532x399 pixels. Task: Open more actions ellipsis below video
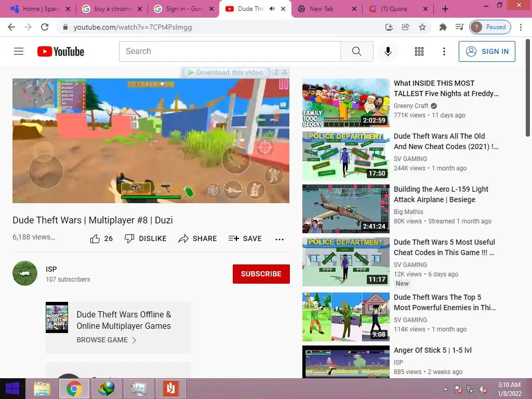point(279,239)
